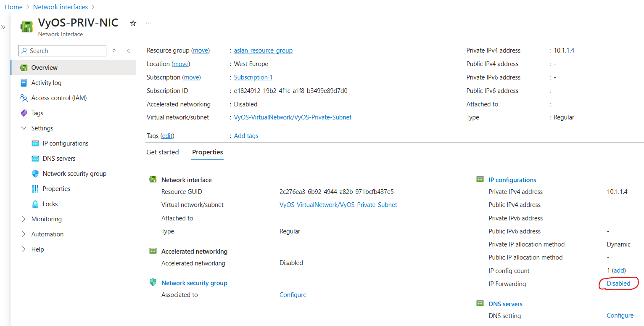Open the aslan_resource_group link
Screen dimensions: 644x326
(x=263, y=50)
